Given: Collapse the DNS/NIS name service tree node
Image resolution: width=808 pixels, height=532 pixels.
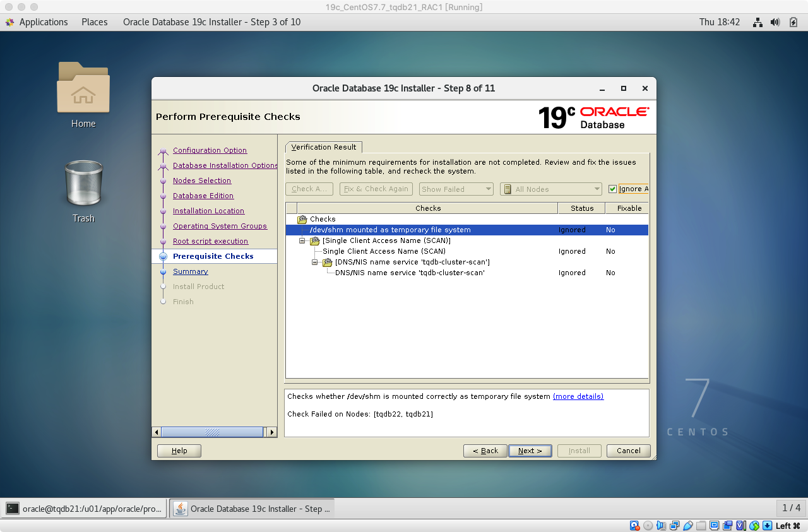Looking at the screenshot, I should tap(315, 262).
